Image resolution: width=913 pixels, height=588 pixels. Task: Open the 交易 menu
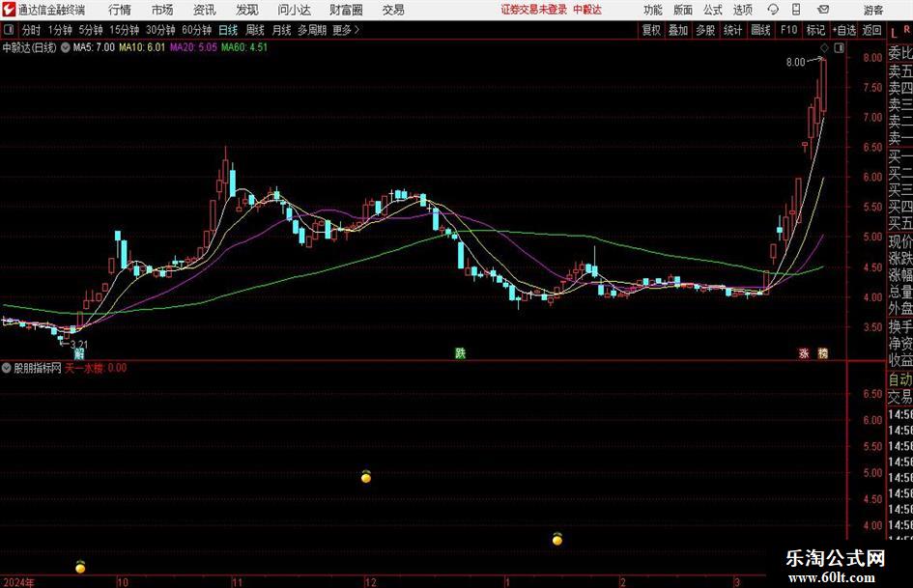click(x=393, y=10)
